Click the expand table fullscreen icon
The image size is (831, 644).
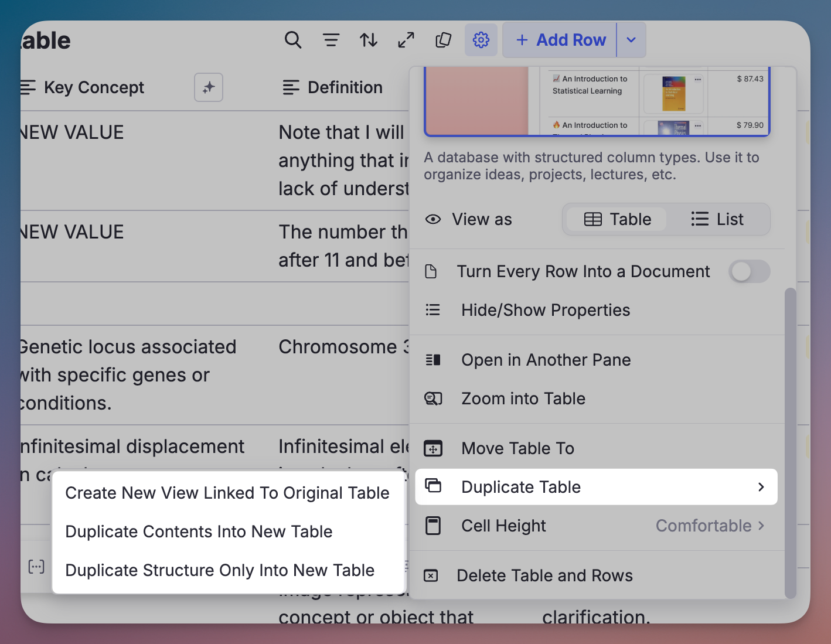406,40
